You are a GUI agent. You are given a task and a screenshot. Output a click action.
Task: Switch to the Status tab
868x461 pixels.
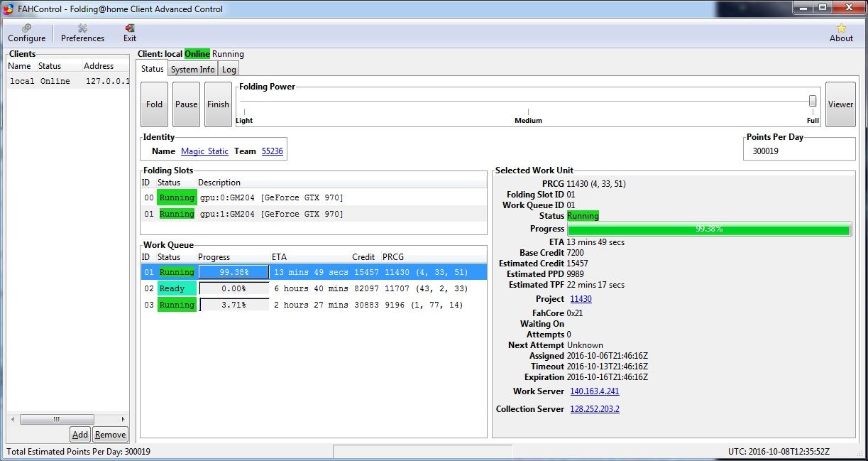tap(152, 69)
